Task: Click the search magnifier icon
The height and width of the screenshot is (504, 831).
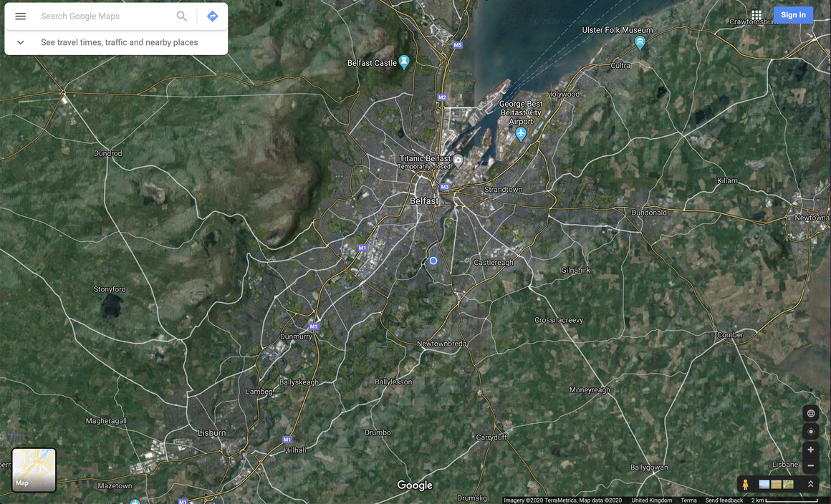Action: point(181,16)
